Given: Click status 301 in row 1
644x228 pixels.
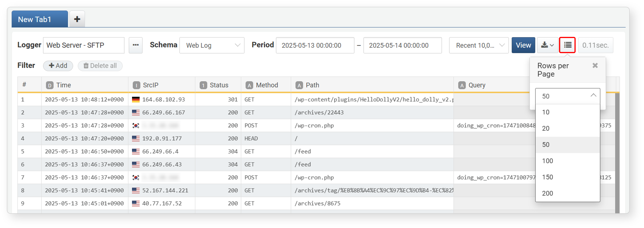Looking at the screenshot, I should coord(232,100).
